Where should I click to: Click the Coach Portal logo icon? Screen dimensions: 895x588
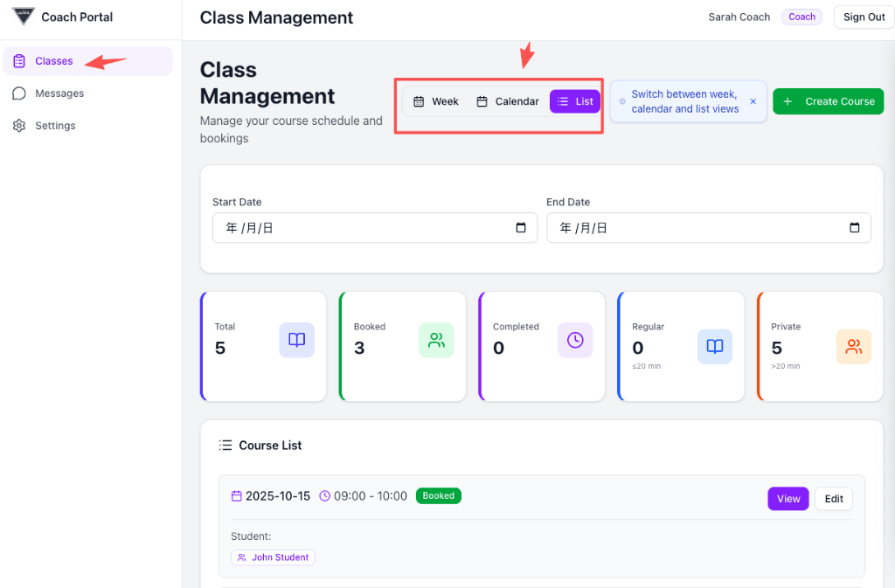click(x=24, y=17)
